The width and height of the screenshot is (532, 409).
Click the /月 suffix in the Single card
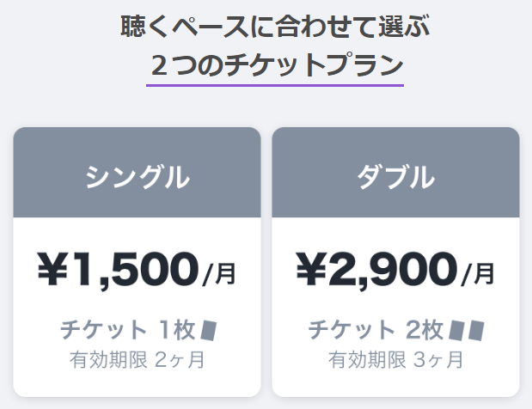[x=219, y=275]
